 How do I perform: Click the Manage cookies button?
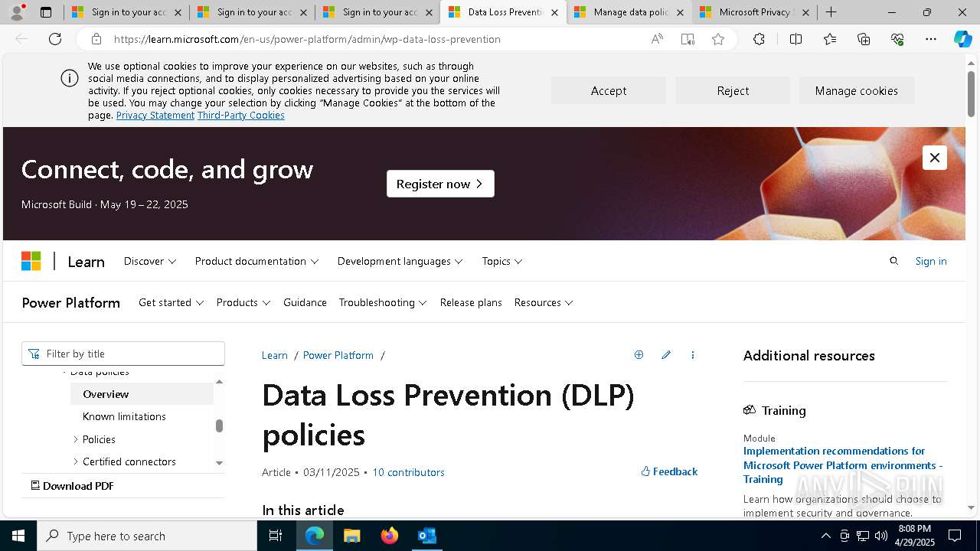pos(857,90)
